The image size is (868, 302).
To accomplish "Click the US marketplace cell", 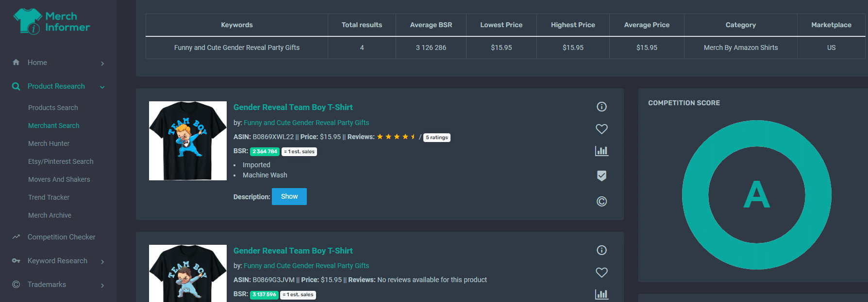I will [x=832, y=48].
